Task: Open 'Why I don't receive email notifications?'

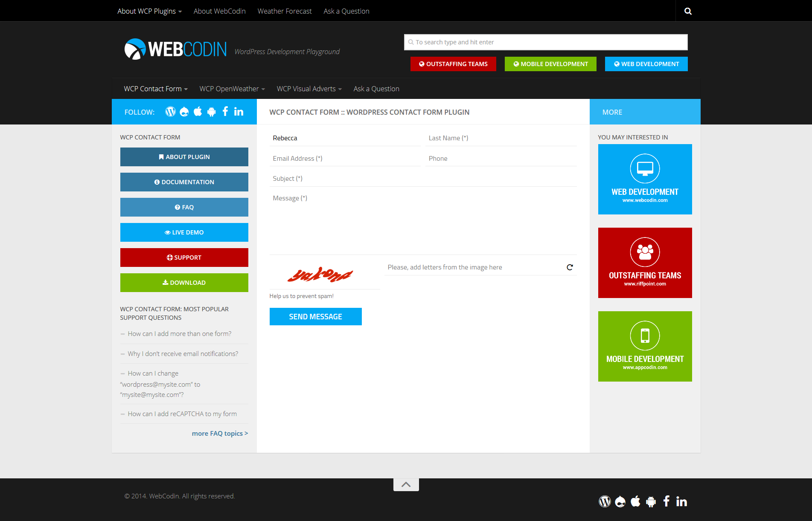Action: pos(183,354)
